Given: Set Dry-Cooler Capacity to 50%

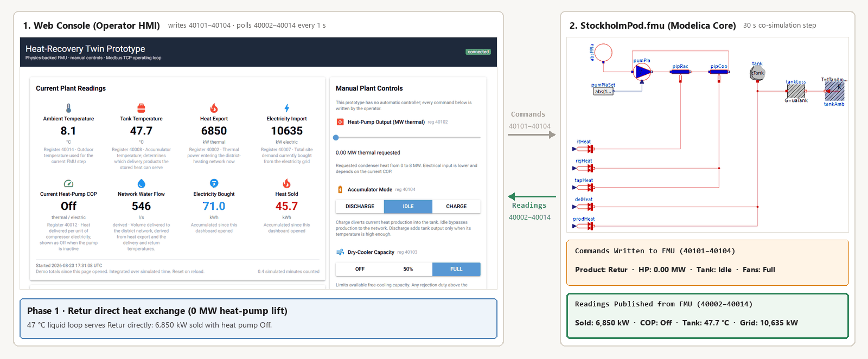Looking at the screenshot, I should [408, 269].
